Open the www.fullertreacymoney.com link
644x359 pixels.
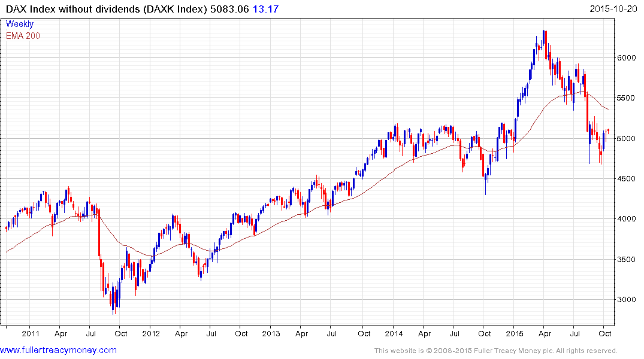tap(58, 350)
